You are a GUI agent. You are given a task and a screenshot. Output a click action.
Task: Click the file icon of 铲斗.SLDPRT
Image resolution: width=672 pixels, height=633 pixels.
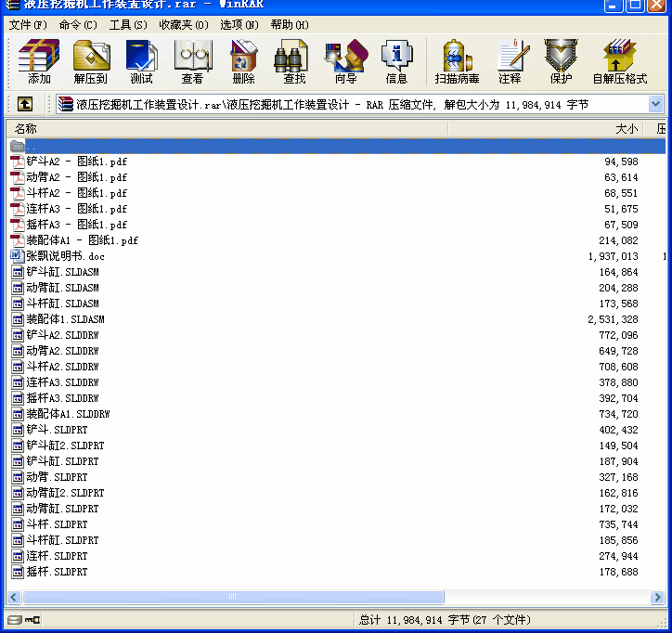point(17,430)
